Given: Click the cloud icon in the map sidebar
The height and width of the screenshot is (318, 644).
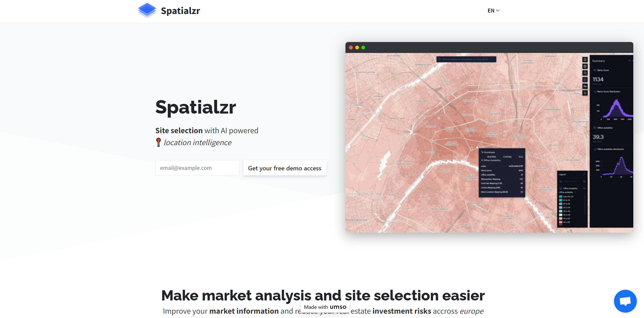Looking at the screenshot, I should click(x=585, y=73).
